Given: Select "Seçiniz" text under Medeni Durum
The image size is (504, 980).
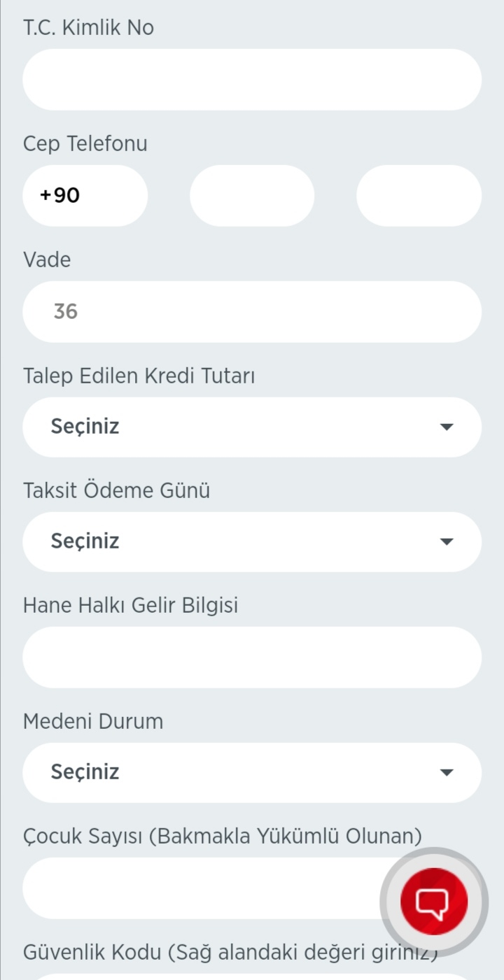Looking at the screenshot, I should point(85,772).
